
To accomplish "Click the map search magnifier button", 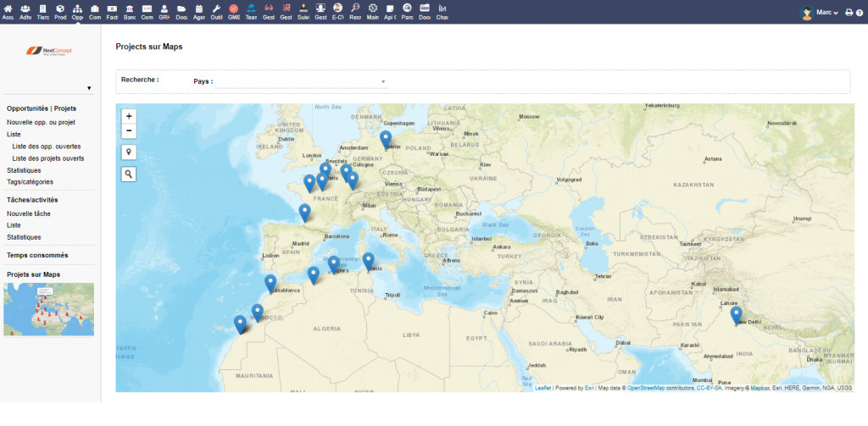I will pos(129,174).
